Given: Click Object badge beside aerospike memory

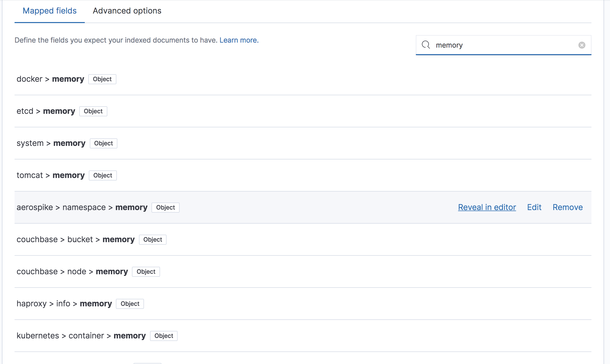Looking at the screenshot, I should pyautogui.click(x=165, y=208).
